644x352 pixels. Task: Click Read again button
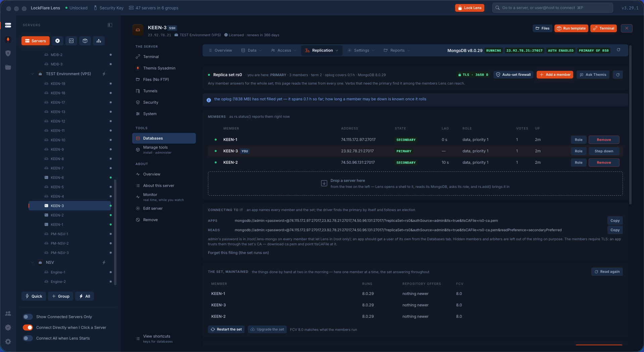pyautogui.click(x=607, y=272)
